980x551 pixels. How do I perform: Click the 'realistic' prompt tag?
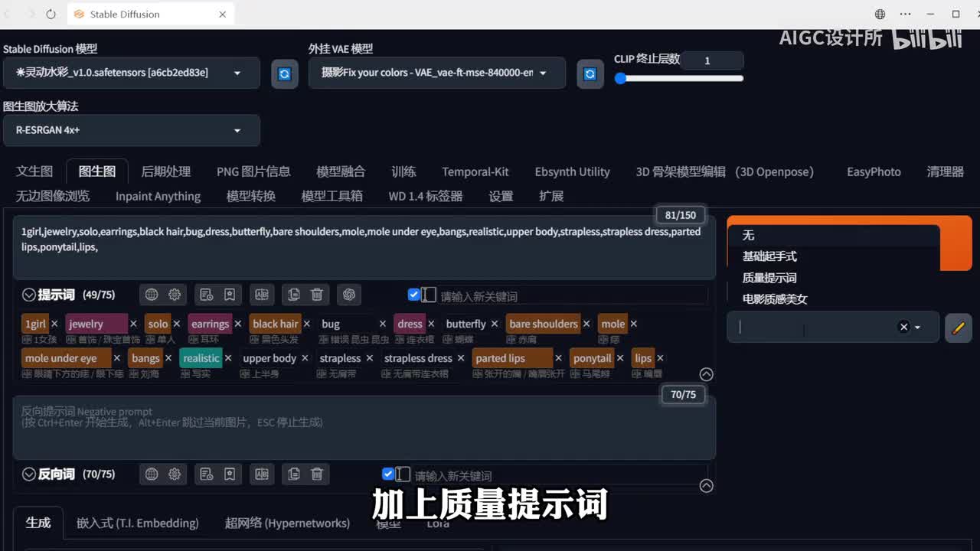[201, 358]
